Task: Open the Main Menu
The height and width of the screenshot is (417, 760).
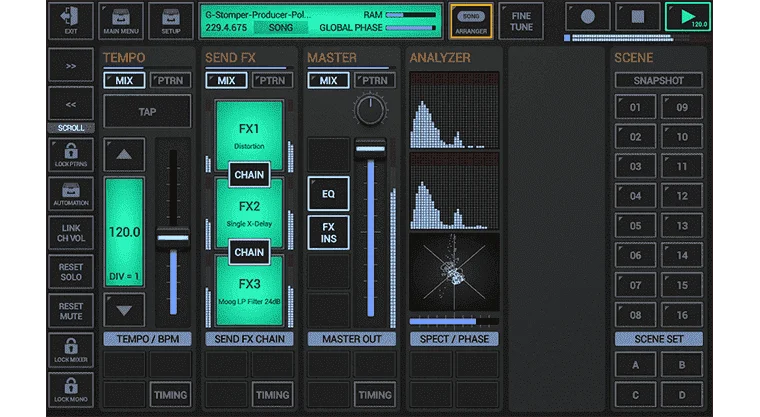Action: pos(121,21)
